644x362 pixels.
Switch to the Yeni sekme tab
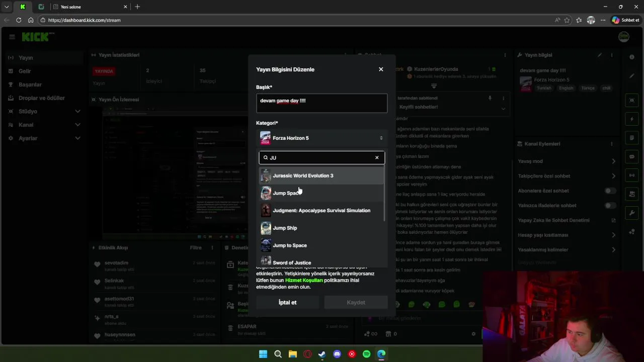coord(90,7)
